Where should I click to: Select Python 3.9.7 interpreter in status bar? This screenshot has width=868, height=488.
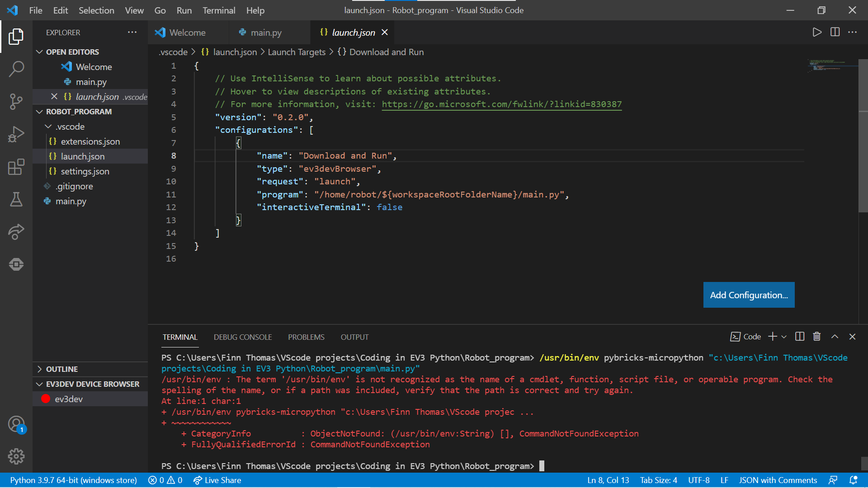click(x=73, y=480)
